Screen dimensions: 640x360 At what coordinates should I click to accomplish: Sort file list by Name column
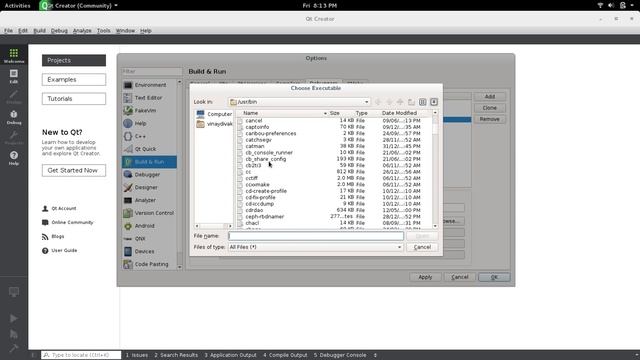click(282, 113)
